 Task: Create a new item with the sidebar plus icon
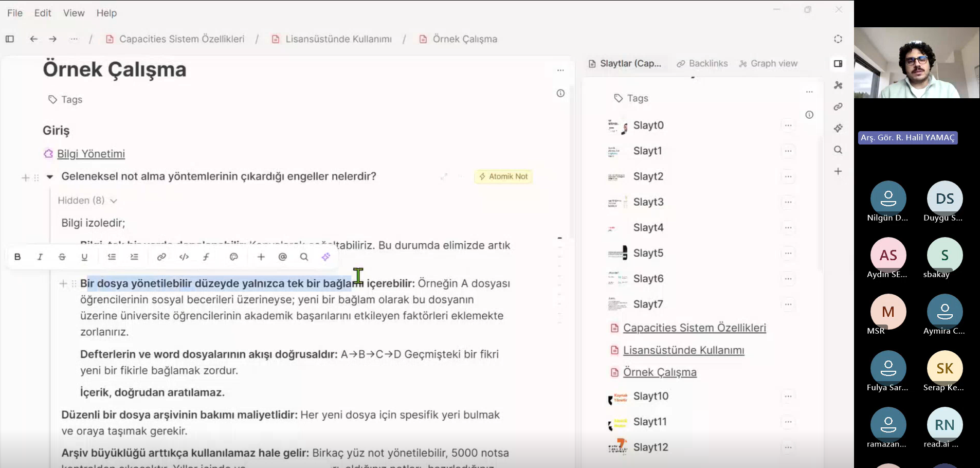(839, 171)
